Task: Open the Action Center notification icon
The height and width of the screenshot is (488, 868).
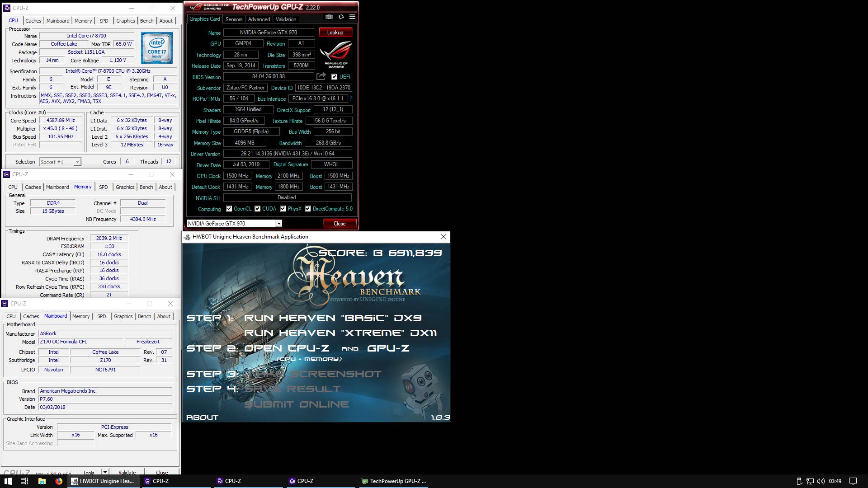Action: pos(853,481)
